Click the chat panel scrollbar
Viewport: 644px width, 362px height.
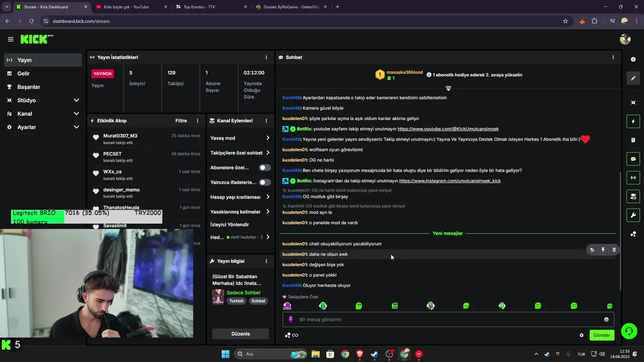point(620,231)
